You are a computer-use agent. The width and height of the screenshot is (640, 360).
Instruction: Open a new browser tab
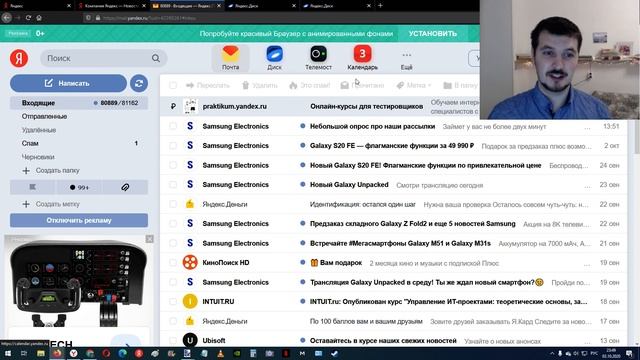380,6
